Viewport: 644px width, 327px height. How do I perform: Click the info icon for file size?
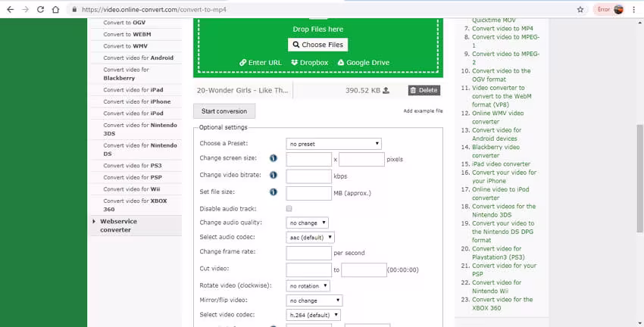273,192
